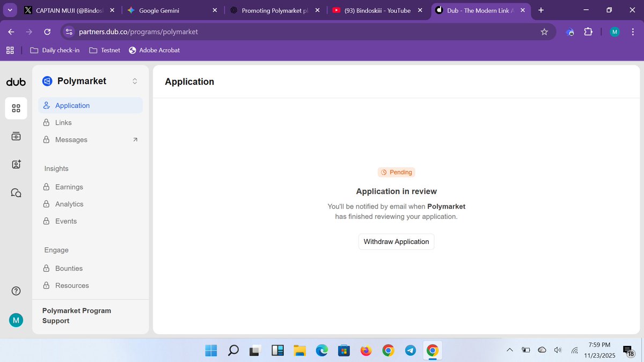Click the Polymarket program logo icon
The width and height of the screenshot is (644, 362).
click(x=47, y=81)
